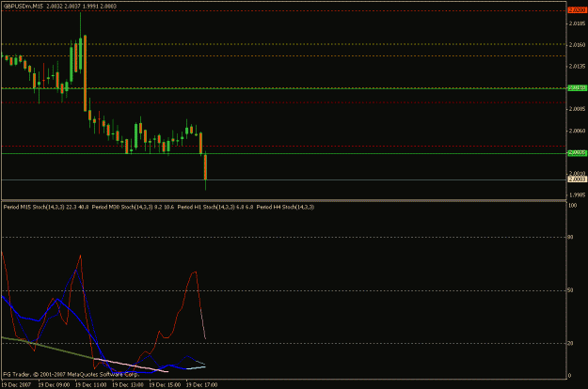588x389 pixels.
Task: Click the 19 Dec 2007 date label
Action: [x=16, y=384]
